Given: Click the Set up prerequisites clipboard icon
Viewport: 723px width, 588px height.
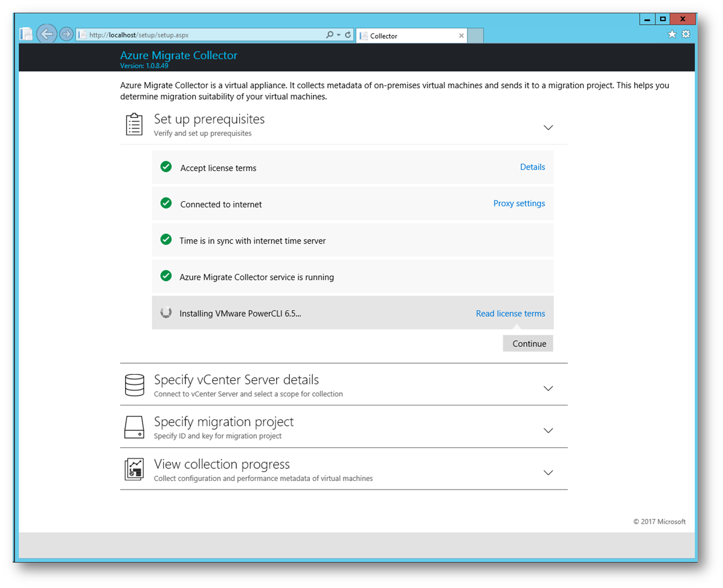Looking at the screenshot, I should tap(134, 124).
